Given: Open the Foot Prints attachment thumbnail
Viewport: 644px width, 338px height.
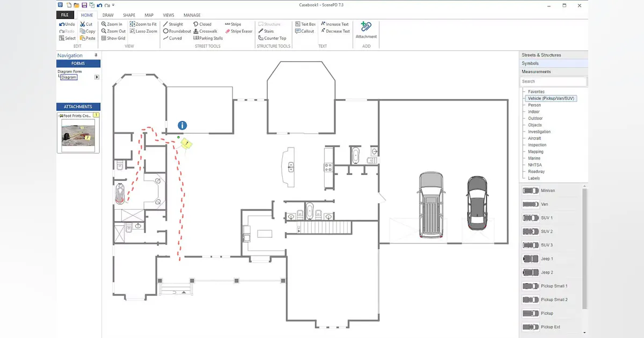Looking at the screenshot, I should (78, 135).
